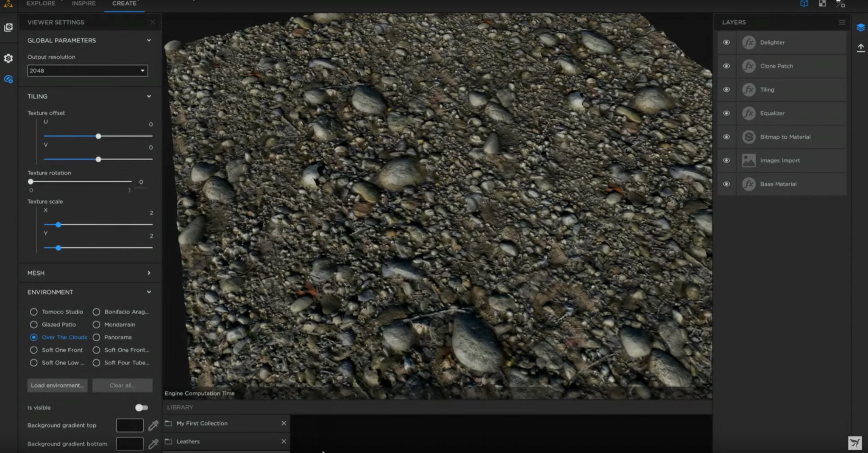Click the Base Material layer fx icon

click(x=748, y=184)
